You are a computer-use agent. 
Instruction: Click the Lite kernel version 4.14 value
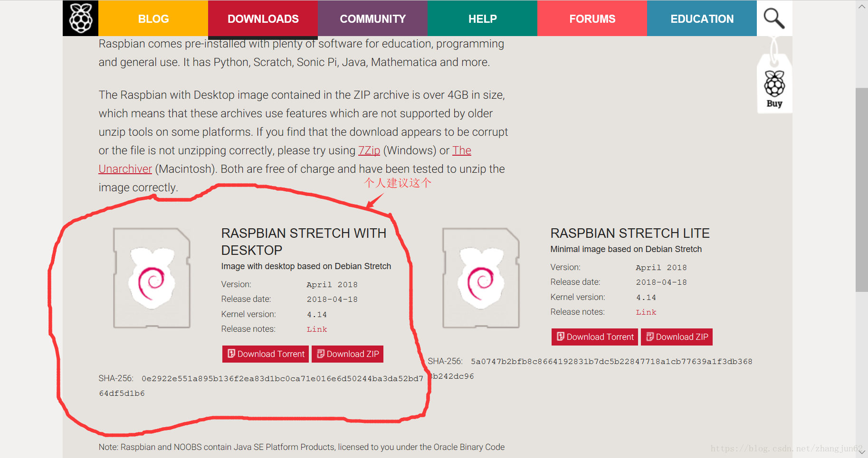point(646,298)
